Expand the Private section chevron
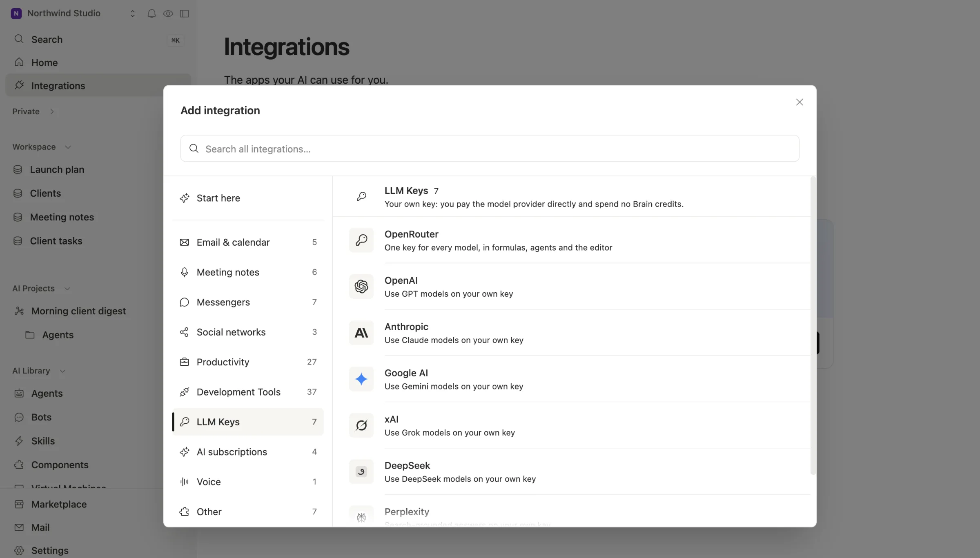 tap(52, 111)
